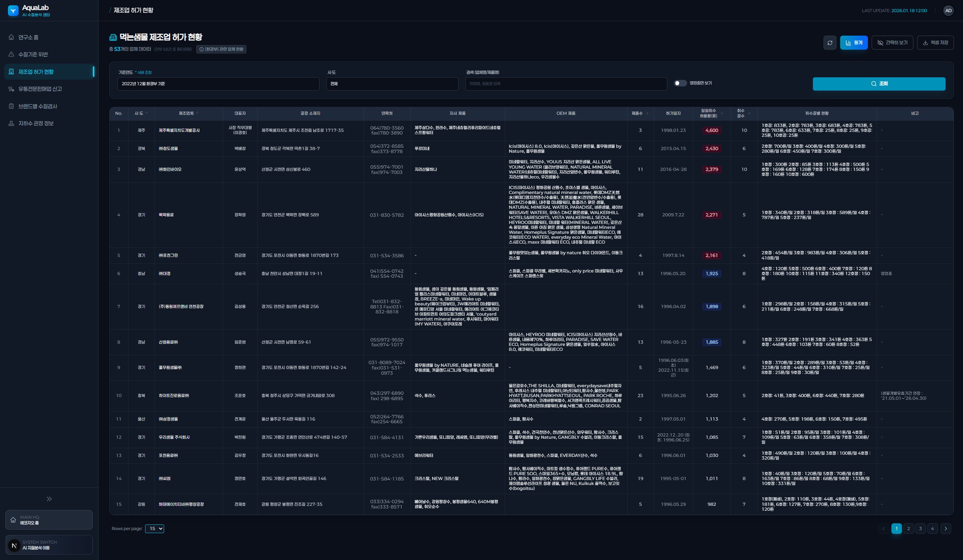Click the [환경부] 관련 업체 현황 info chip
Screen dimensions: 963x560
[221, 49]
